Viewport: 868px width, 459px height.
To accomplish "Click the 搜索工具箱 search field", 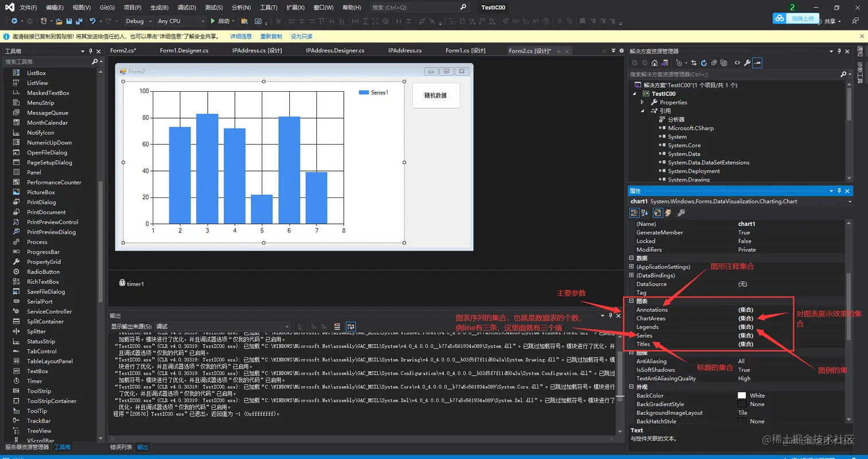I will pyautogui.click(x=48, y=61).
